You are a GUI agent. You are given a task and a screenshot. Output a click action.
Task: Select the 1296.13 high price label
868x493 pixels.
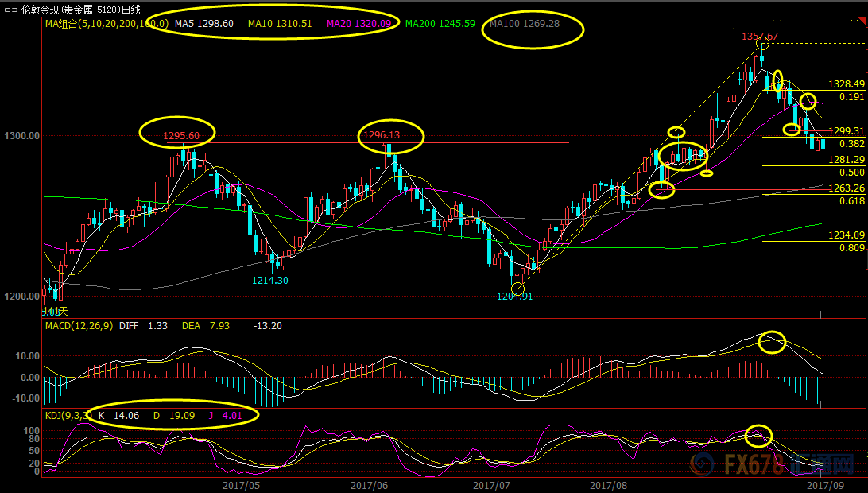click(381, 135)
